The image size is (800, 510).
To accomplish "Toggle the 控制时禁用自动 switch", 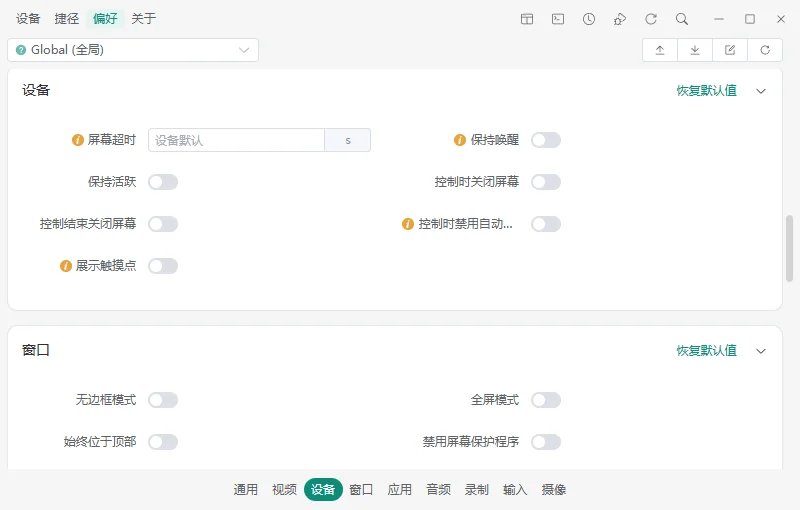I will tap(546, 224).
